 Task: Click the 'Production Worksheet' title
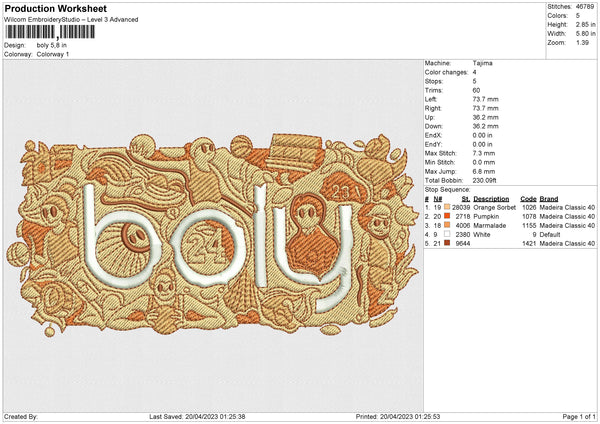coord(55,8)
